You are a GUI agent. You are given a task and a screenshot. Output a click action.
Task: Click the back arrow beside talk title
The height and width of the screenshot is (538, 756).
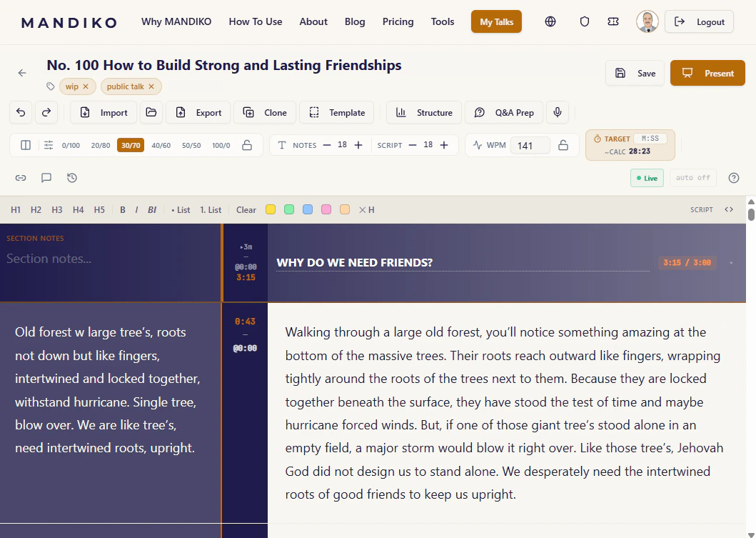22,73
